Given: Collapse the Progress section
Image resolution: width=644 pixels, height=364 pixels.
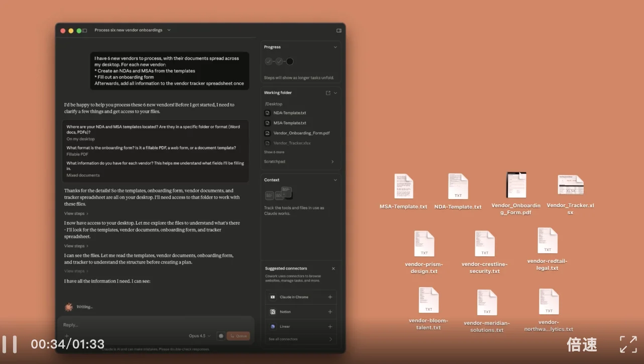Looking at the screenshot, I should click(x=335, y=47).
